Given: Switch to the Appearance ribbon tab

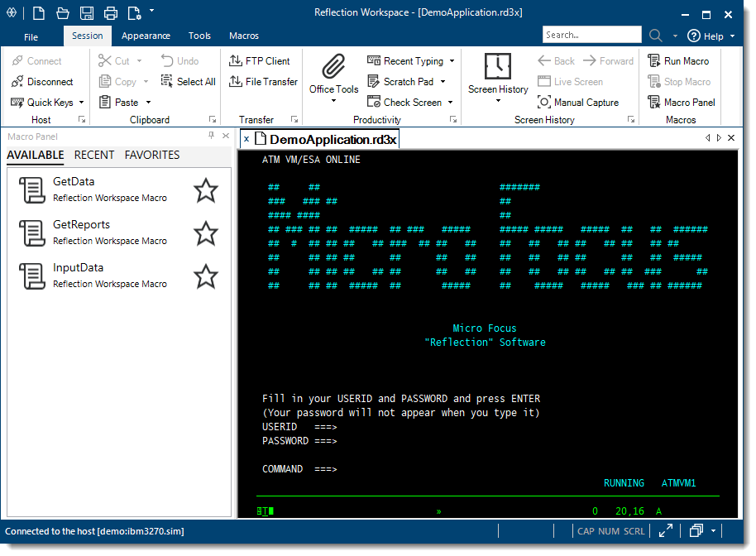Looking at the screenshot, I should pos(146,36).
